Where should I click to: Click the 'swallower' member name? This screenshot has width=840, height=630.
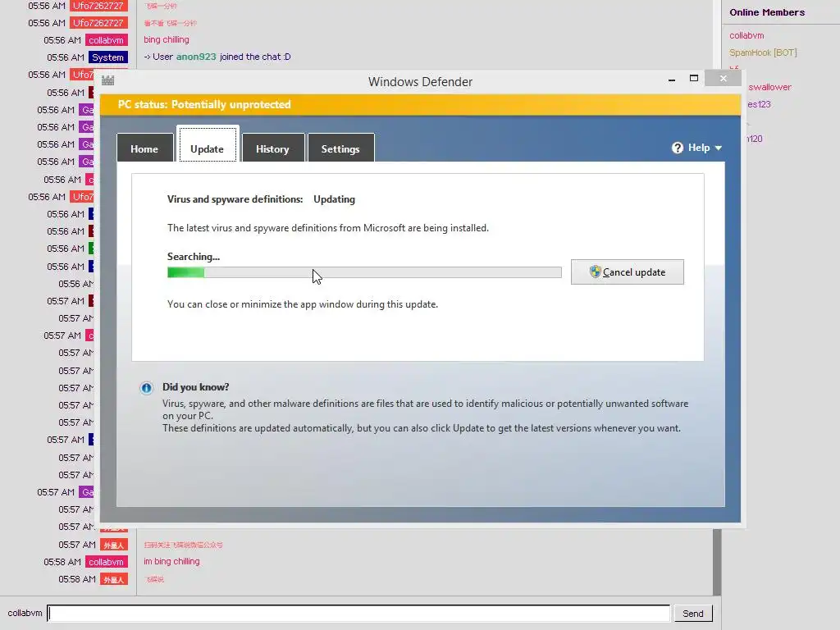tap(769, 87)
